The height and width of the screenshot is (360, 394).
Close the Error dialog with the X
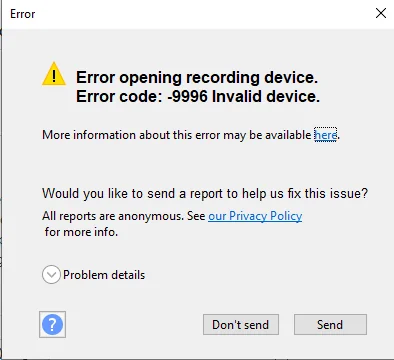tap(381, 13)
